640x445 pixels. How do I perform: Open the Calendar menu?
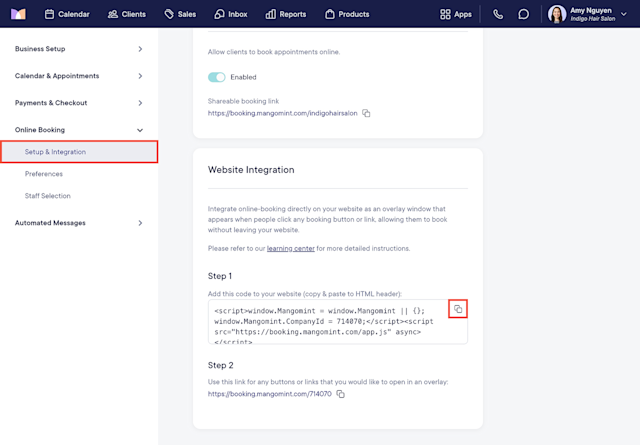67,14
